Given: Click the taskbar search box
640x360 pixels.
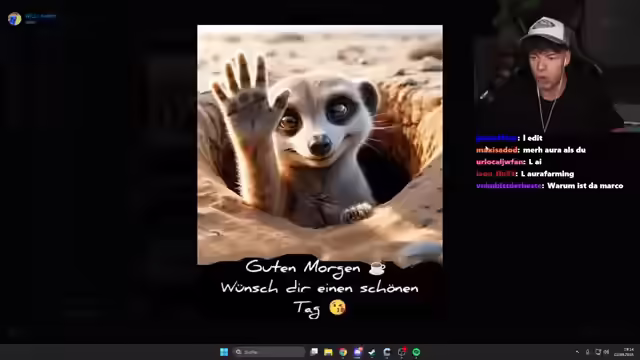Looking at the screenshot, I should coord(269,352).
